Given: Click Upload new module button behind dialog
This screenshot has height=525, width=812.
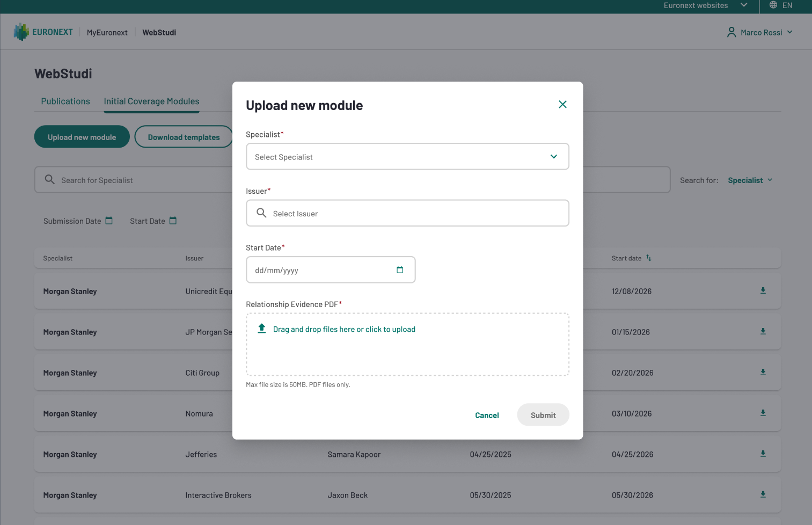Looking at the screenshot, I should point(82,137).
